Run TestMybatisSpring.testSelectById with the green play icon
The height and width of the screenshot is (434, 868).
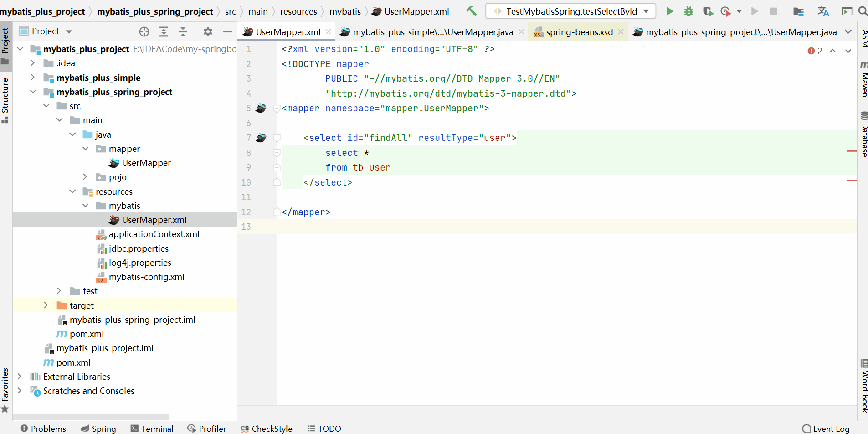[670, 11]
